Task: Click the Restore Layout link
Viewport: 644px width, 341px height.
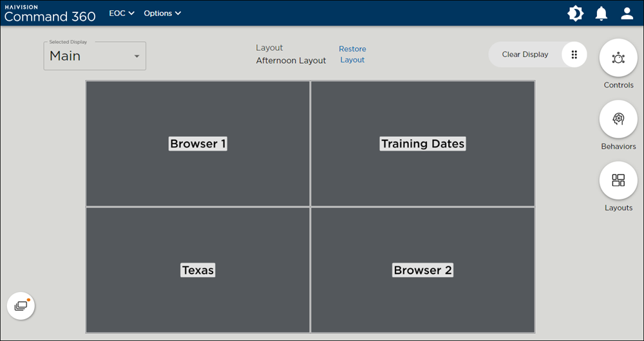Action: click(x=352, y=55)
